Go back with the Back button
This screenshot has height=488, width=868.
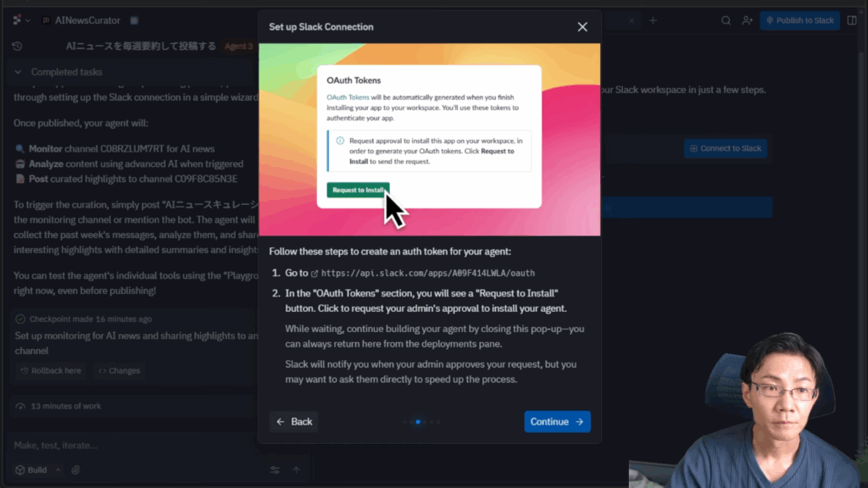point(294,422)
